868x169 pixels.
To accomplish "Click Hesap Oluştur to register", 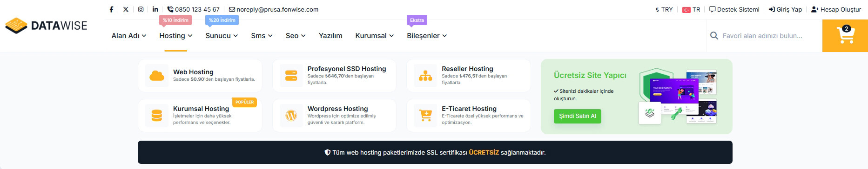I will point(836,9).
